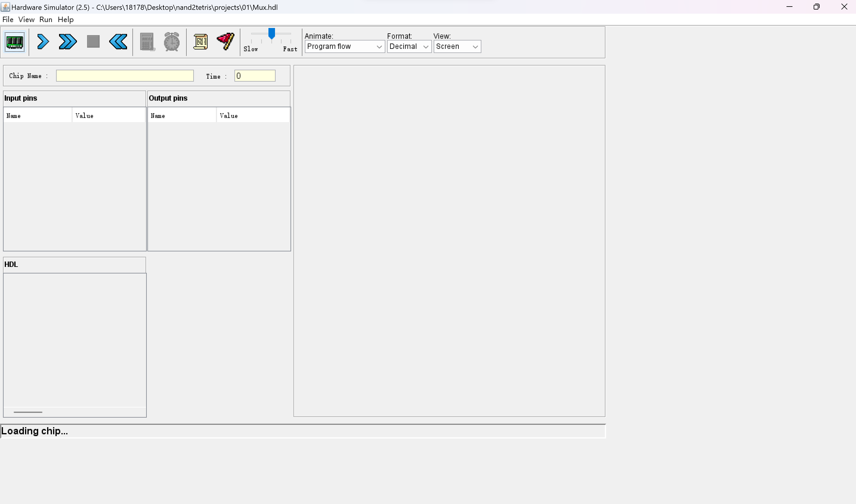Open the View menu
Image resolution: width=856 pixels, height=504 pixels.
(x=26, y=19)
